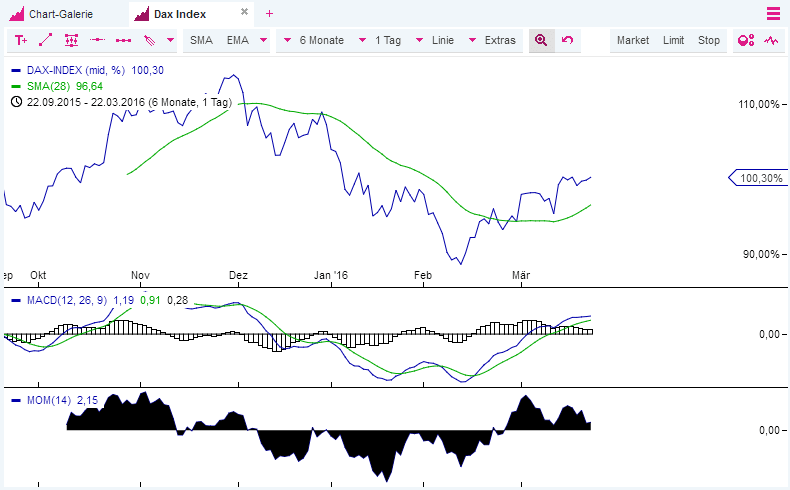The image size is (790, 490).
Task: Select the line segment tool with three nodes
Action: (123, 40)
